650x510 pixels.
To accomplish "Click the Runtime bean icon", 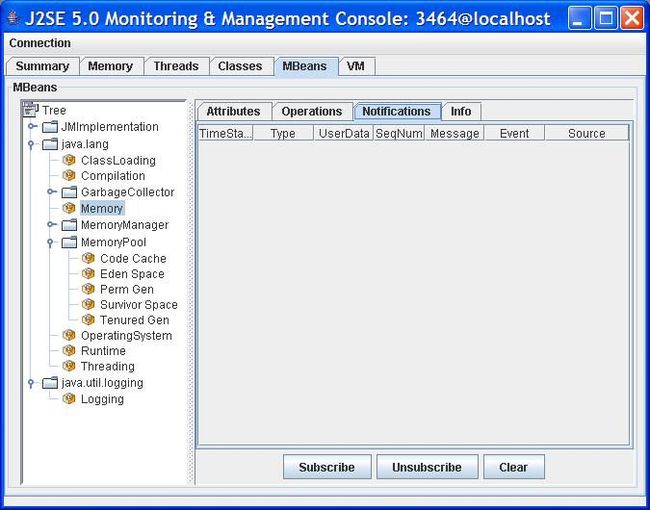I will 69,350.
